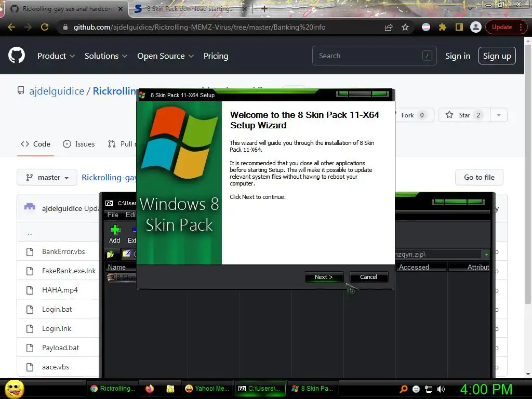Open the extensions puzzle icon
The image size is (532, 399).
pyautogui.click(x=443, y=27)
